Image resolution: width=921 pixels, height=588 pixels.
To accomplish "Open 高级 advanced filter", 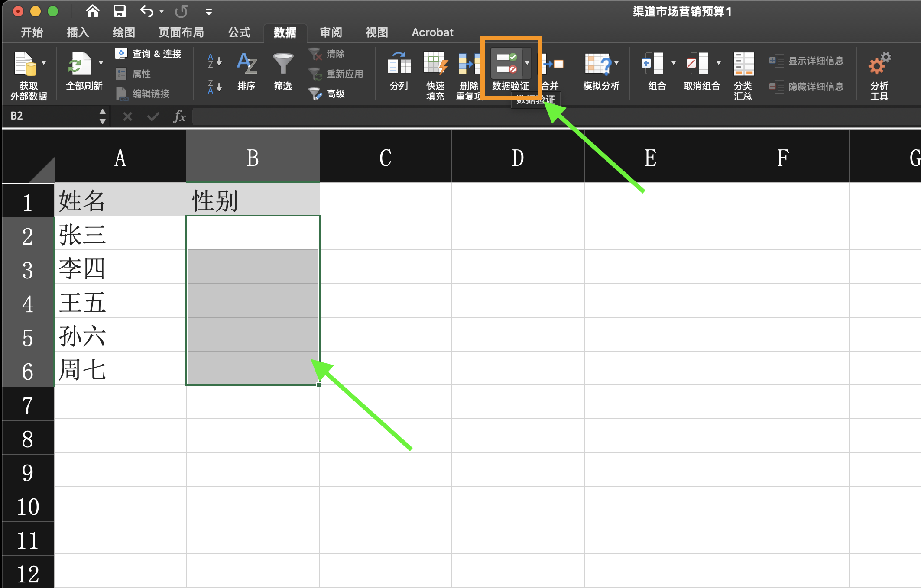I will click(x=327, y=94).
